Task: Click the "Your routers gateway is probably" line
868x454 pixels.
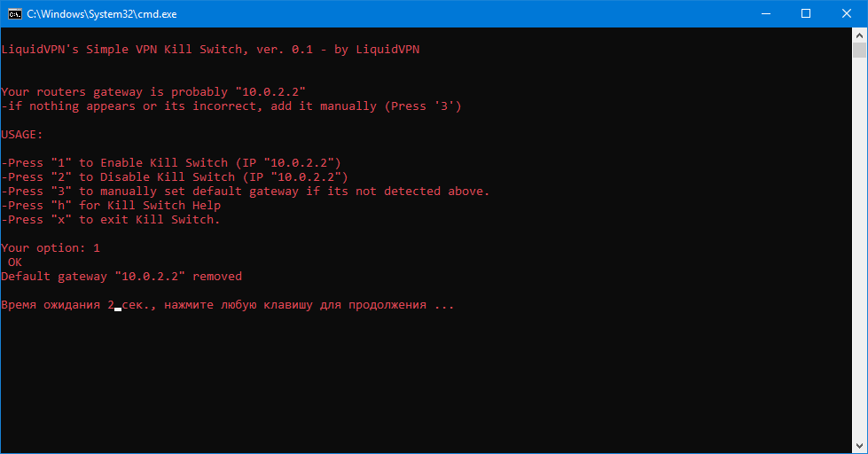Action: tap(153, 92)
